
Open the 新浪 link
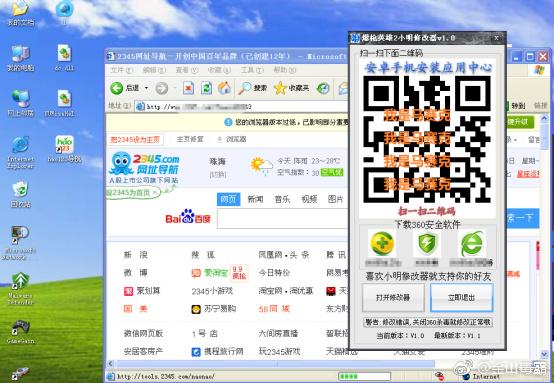136,255
